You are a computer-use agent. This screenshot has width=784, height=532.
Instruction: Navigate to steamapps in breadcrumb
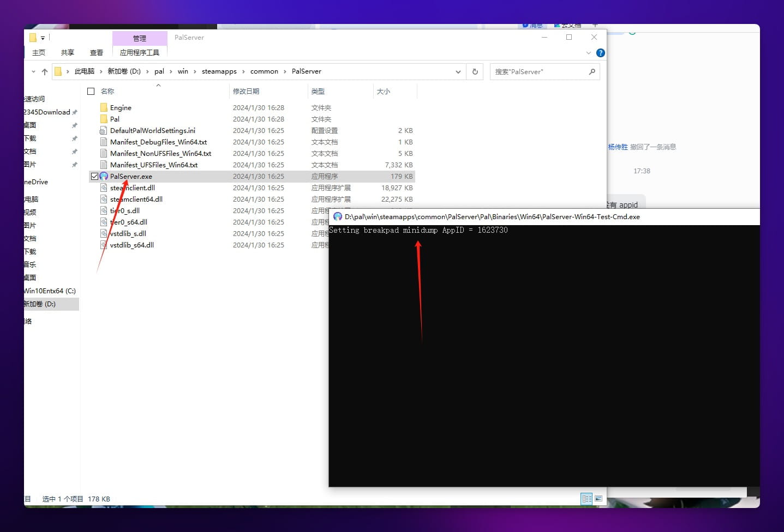(x=219, y=71)
